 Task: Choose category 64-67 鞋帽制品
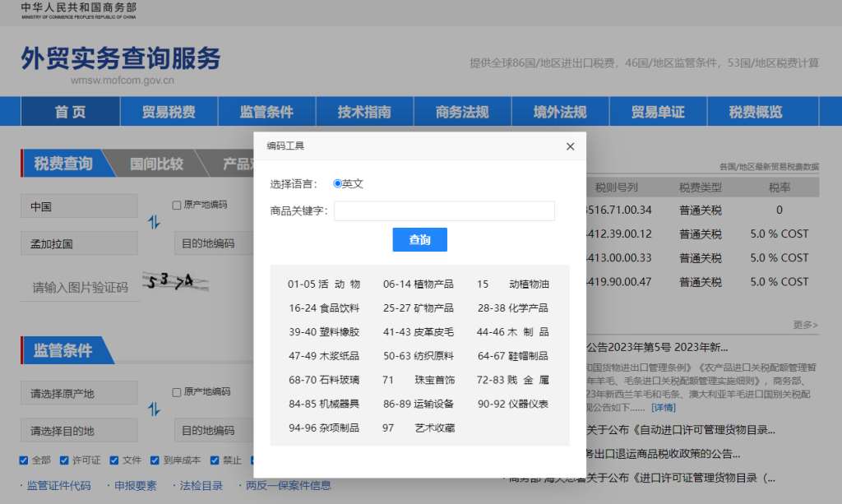pos(513,356)
